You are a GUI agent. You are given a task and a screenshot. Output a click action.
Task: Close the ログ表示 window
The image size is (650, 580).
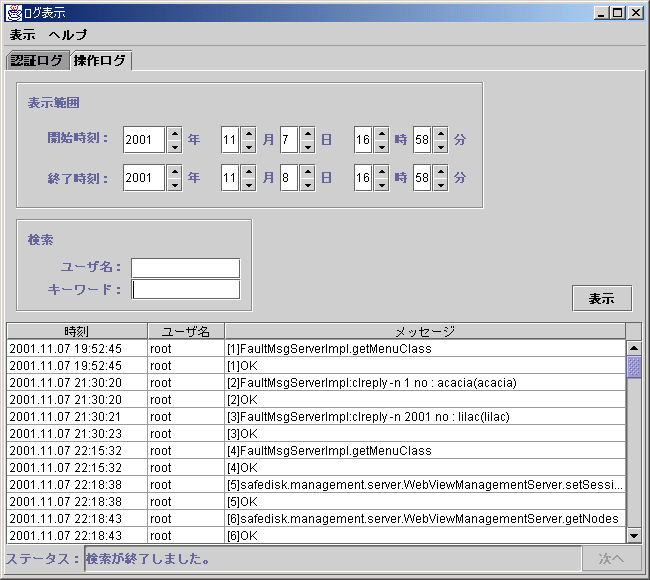tap(635, 13)
